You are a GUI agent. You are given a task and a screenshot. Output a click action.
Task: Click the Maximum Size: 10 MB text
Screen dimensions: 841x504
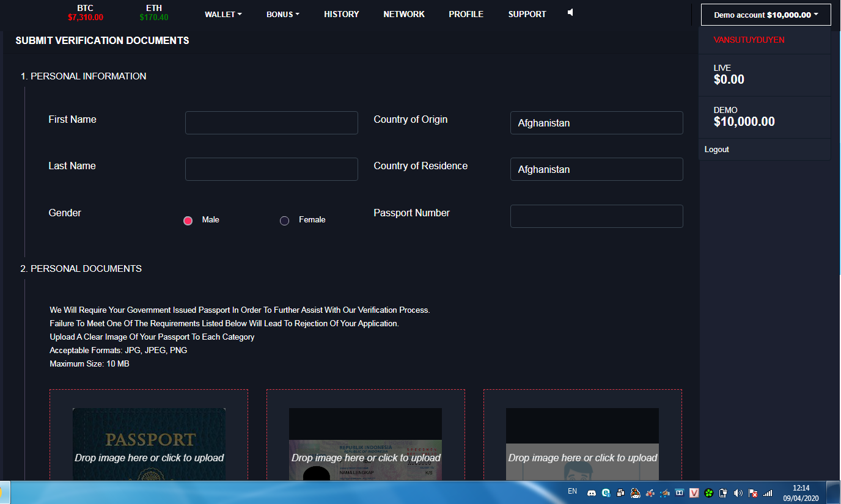(x=89, y=364)
